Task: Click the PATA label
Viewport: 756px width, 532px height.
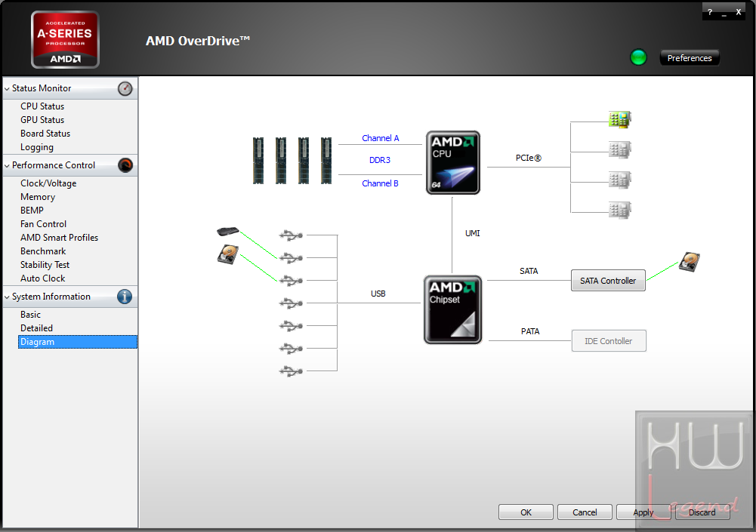Action: click(x=530, y=331)
